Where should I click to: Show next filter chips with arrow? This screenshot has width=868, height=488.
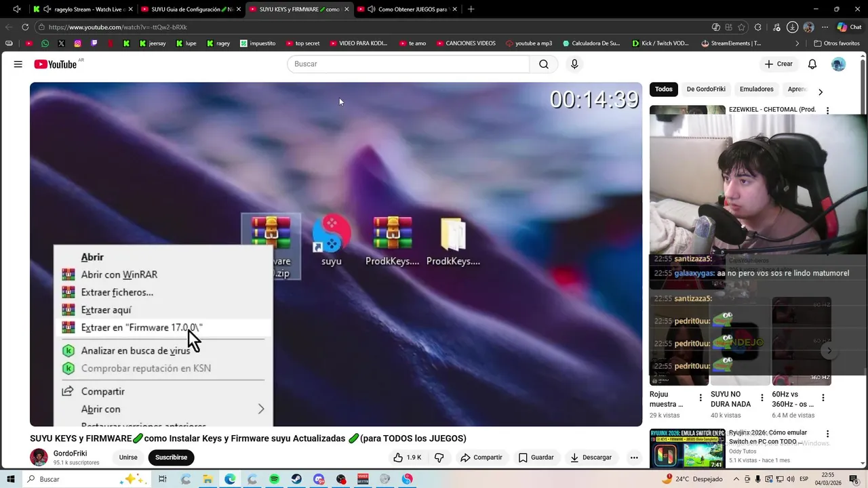[821, 91]
